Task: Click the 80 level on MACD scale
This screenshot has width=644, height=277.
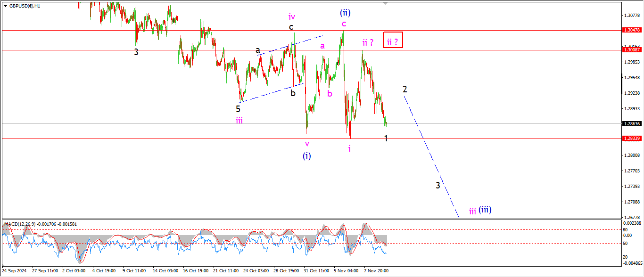Action: tap(626, 230)
